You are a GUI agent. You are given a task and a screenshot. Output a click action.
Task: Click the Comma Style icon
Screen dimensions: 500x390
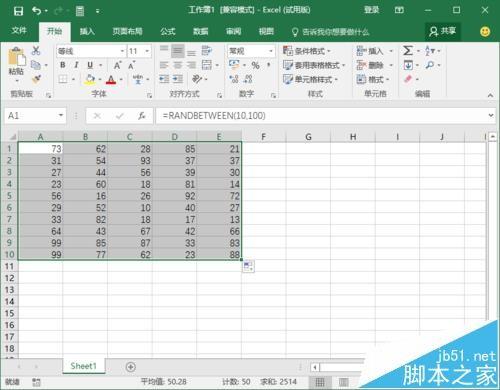[269, 65]
